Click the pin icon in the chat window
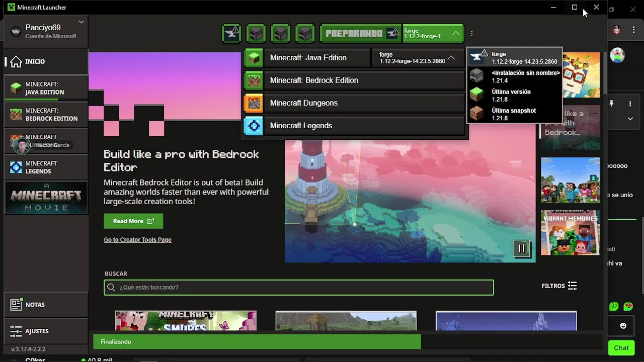The image size is (644, 362). pos(612,104)
